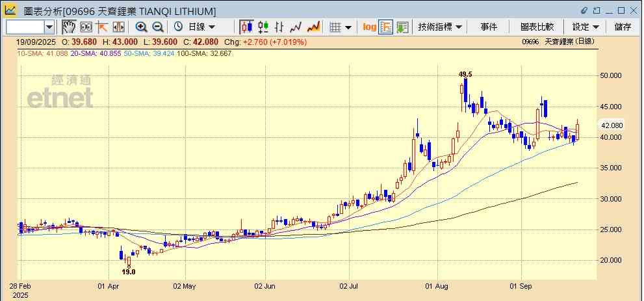
Task: Open the grid options dropdown arrow
Action: (x=348, y=27)
